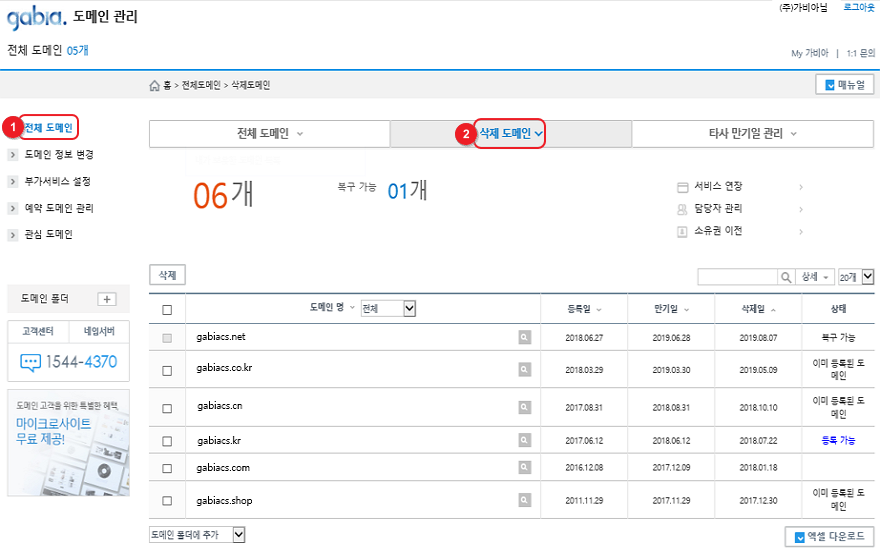880x554 pixels.
Task: Sort by the 만기일 column header
Action: (x=671, y=309)
